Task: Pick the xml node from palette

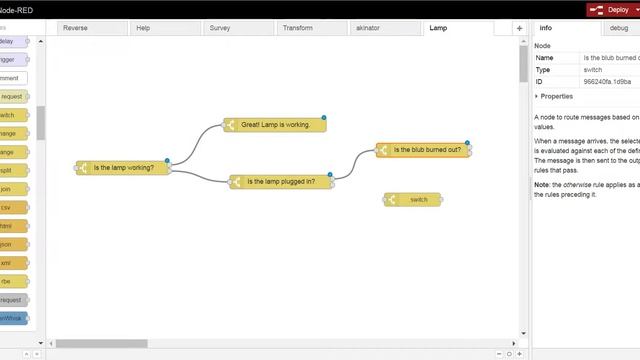Action: (x=13, y=263)
